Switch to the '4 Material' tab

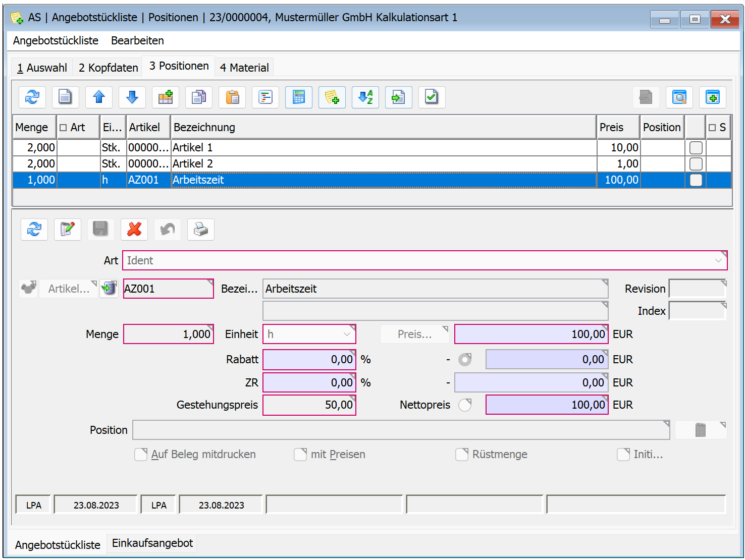[244, 68]
